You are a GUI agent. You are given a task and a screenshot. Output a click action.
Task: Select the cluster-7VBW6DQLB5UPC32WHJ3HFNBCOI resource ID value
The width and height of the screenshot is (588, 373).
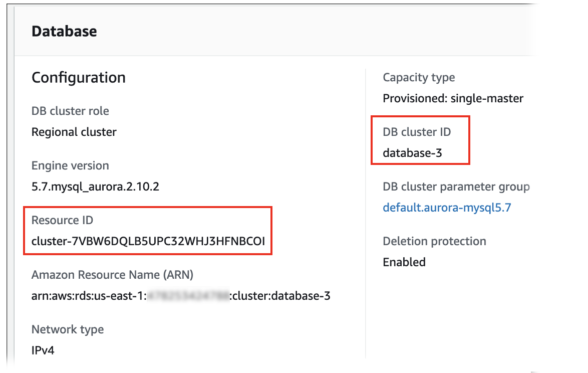(148, 242)
